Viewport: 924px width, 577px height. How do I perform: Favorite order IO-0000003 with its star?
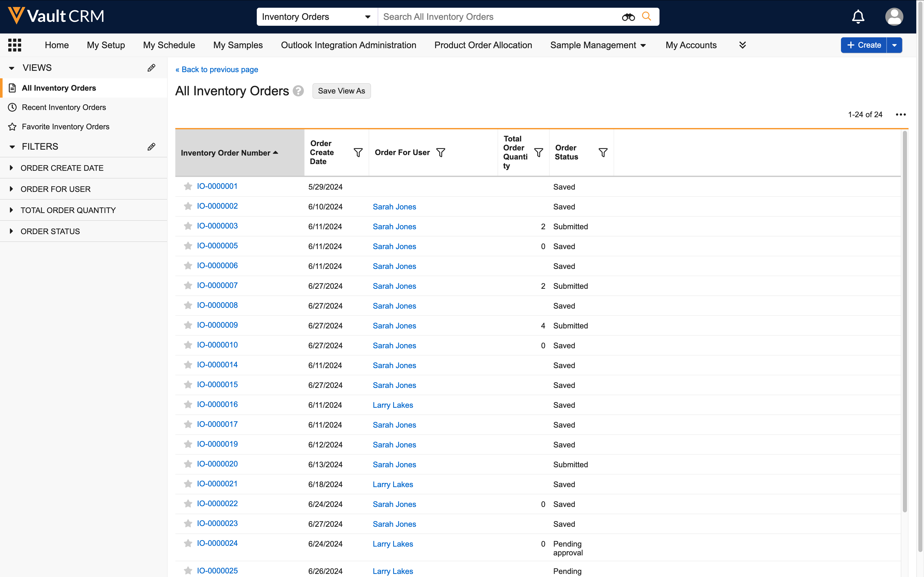click(188, 226)
